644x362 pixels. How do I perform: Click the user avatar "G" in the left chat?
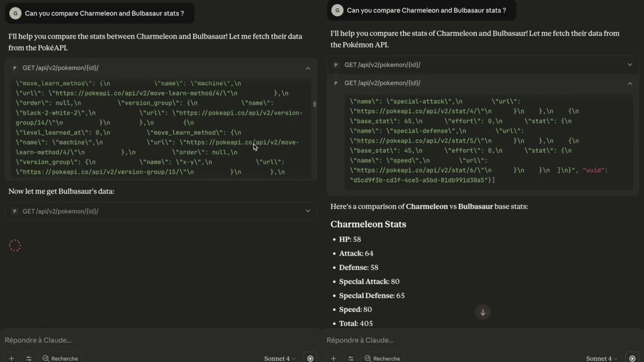15,14
